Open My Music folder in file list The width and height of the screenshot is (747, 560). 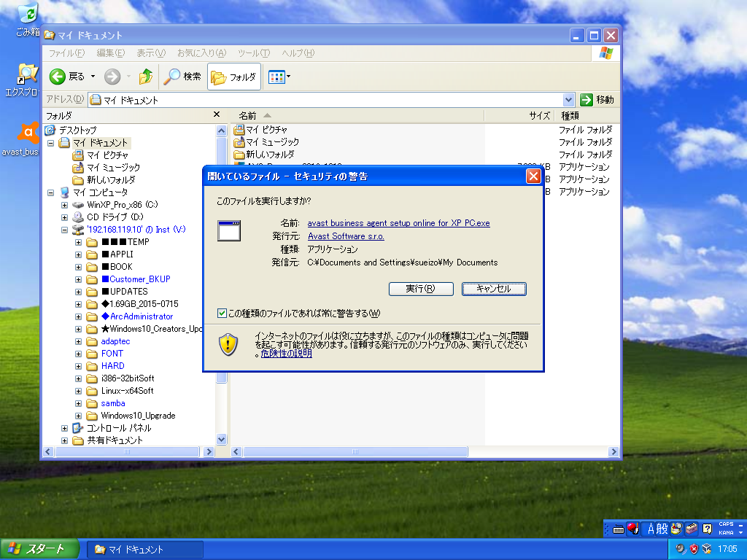(x=272, y=142)
